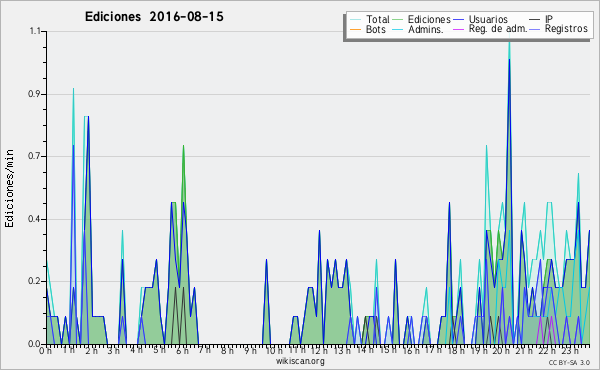This screenshot has width=600, height=370.
Task: Click the 0.9 value on vertical axis
Action: point(34,94)
